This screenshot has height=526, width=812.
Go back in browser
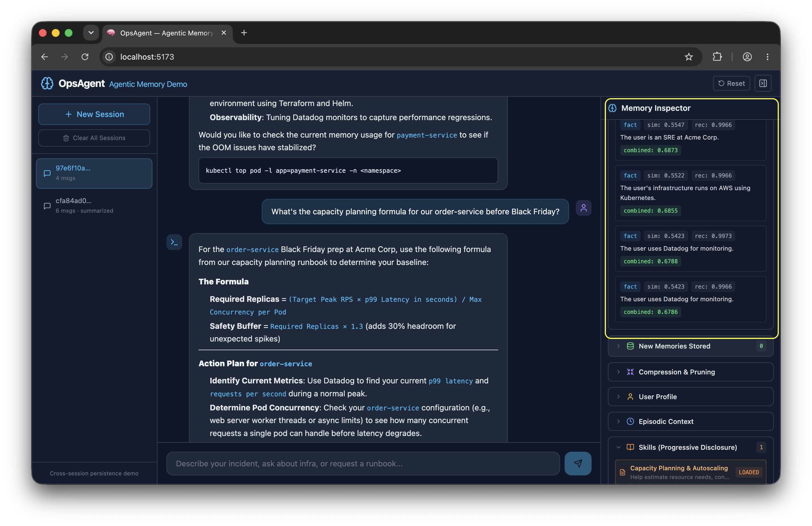pyautogui.click(x=44, y=57)
